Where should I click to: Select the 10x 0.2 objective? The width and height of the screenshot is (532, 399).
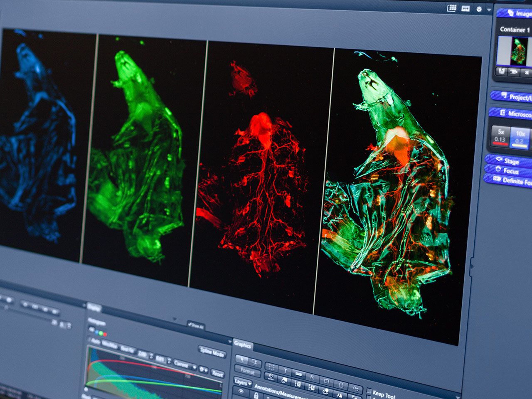(x=520, y=138)
